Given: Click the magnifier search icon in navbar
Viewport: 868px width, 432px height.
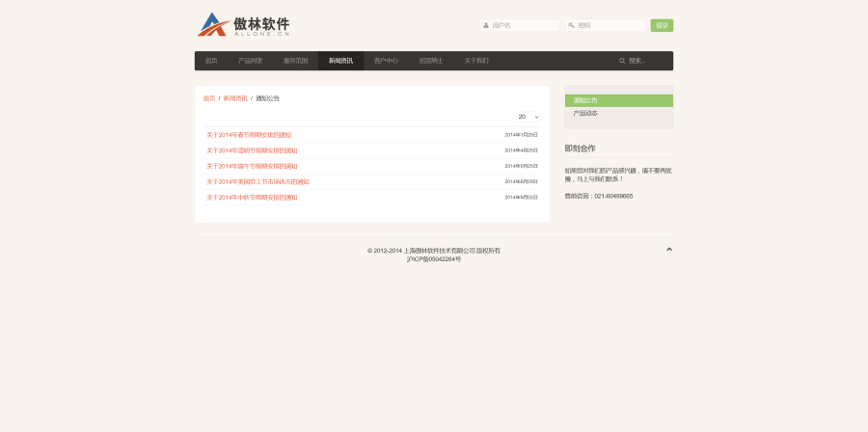Looking at the screenshot, I should [622, 61].
